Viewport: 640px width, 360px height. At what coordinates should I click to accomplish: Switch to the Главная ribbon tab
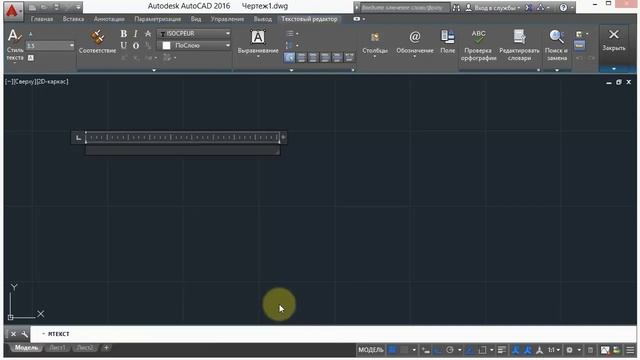click(x=42, y=19)
